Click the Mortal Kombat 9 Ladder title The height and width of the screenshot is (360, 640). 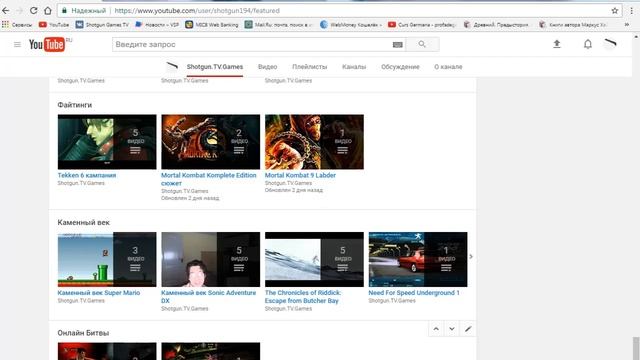point(300,175)
